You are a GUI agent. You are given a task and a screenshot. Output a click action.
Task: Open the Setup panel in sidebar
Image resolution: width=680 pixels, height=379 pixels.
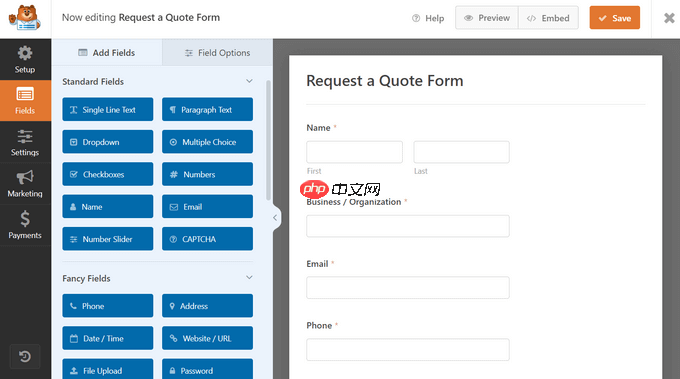(x=25, y=59)
